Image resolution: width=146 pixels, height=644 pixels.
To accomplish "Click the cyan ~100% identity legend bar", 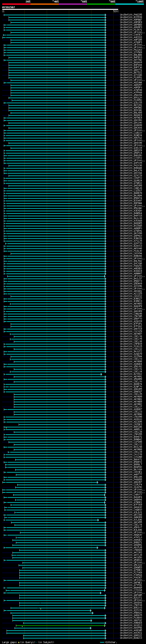I will 130,4.
